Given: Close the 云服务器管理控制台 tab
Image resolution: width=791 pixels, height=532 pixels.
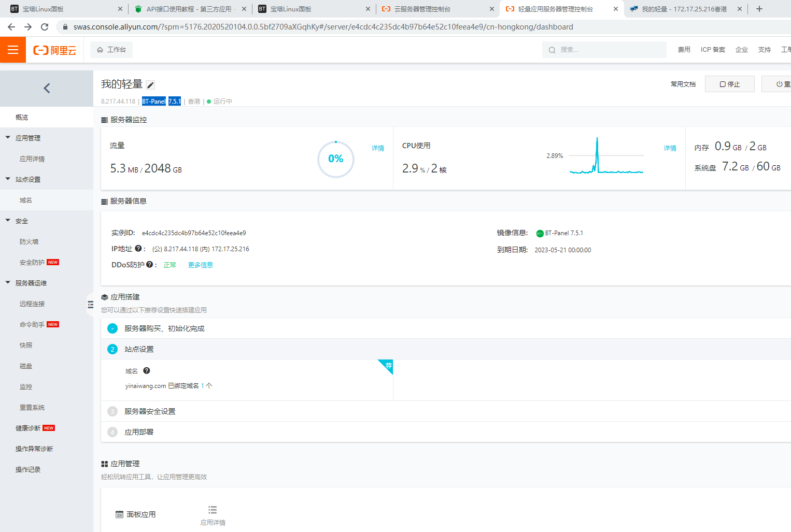Looking at the screenshot, I should tap(492, 9).
